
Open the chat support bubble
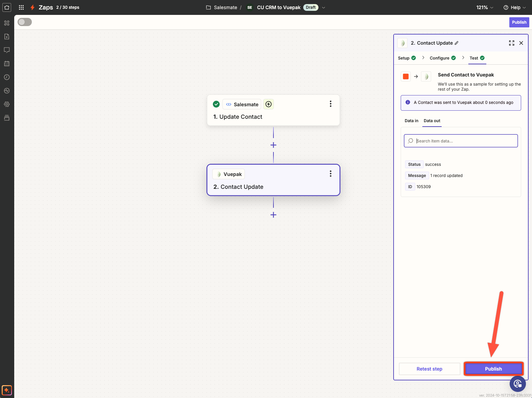[x=518, y=383]
